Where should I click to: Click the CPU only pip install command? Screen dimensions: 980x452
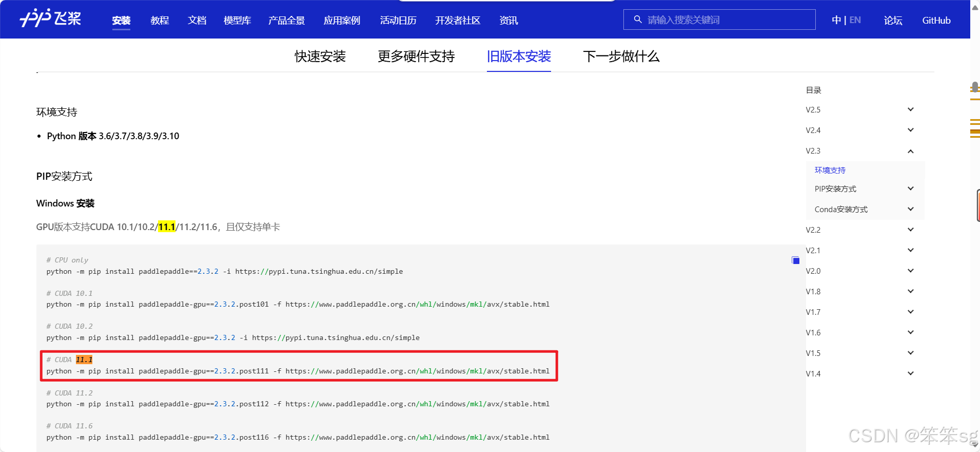225,271
